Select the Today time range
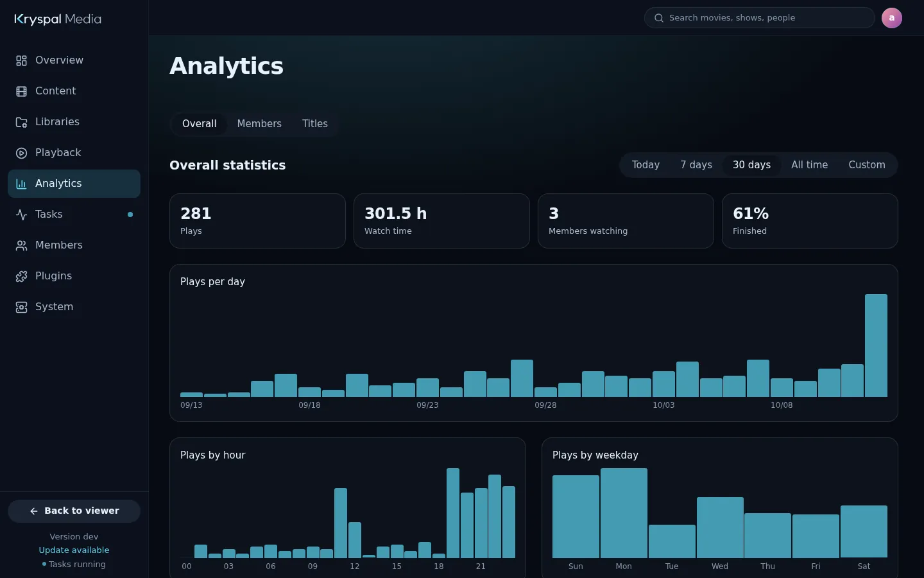The image size is (924, 578). click(646, 165)
